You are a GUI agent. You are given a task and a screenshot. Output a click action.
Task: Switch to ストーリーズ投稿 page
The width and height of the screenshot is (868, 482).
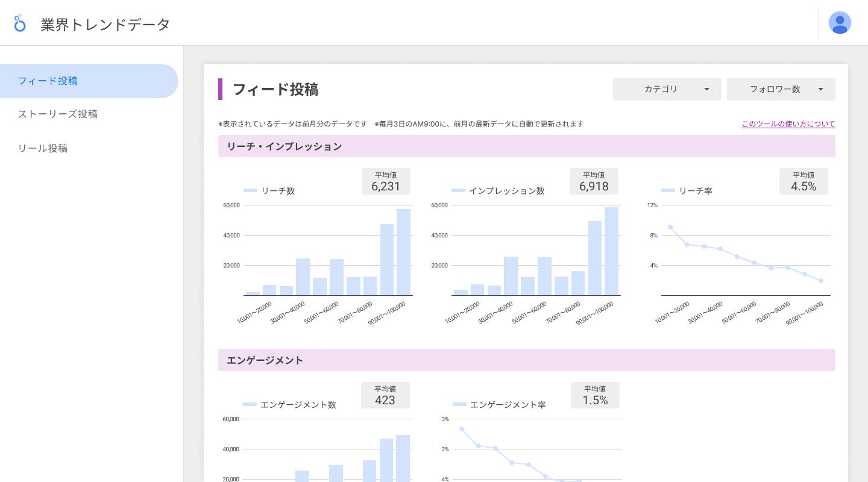tap(58, 114)
